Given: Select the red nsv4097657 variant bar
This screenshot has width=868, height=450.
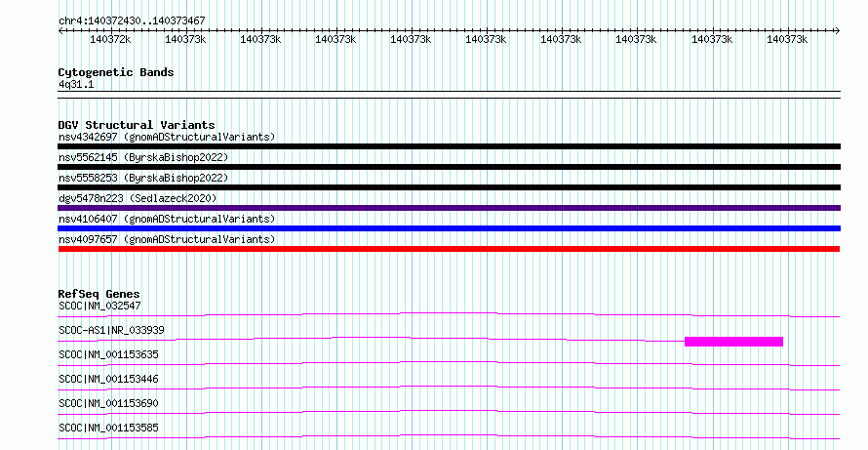Looking at the screenshot, I should (449, 249).
